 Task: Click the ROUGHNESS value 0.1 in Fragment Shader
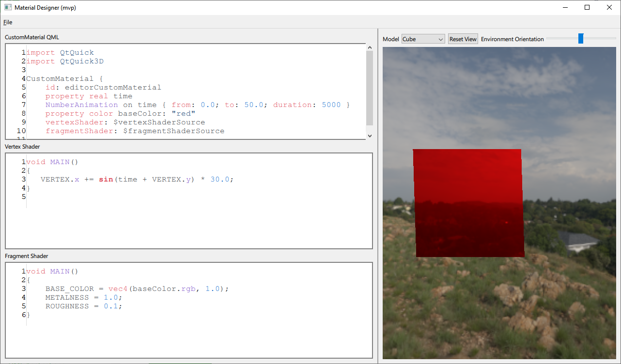[x=111, y=306]
